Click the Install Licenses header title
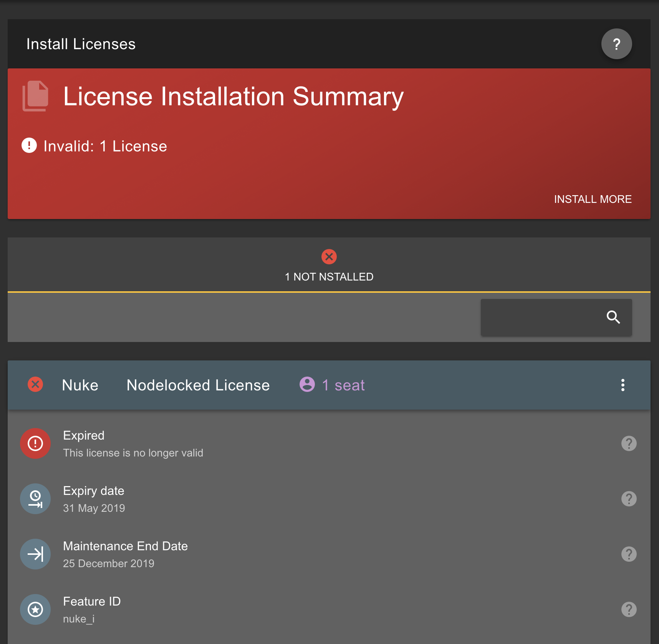The height and width of the screenshot is (644, 659). tap(81, 44)
